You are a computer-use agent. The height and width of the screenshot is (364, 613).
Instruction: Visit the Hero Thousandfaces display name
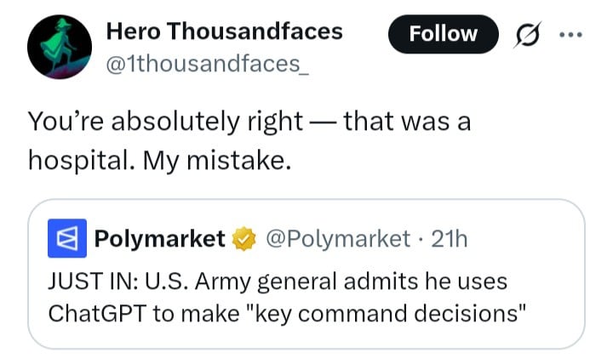(224, 31)
